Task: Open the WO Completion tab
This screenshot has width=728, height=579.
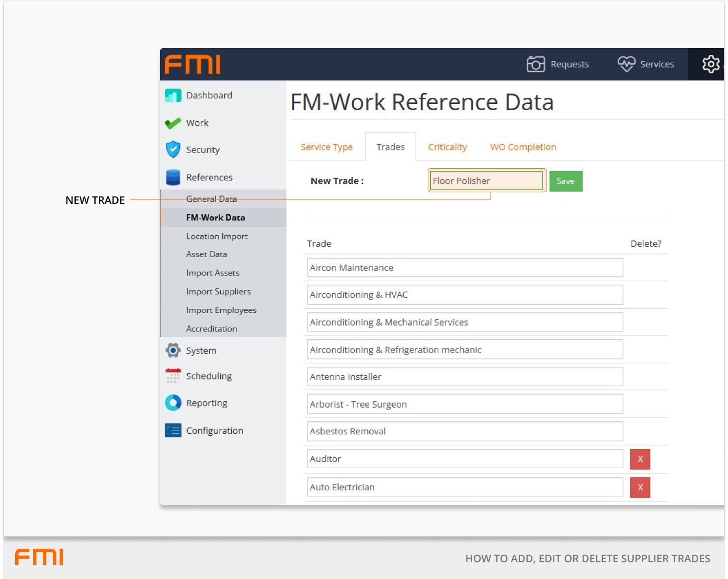Action: click(x=523, y=147)
